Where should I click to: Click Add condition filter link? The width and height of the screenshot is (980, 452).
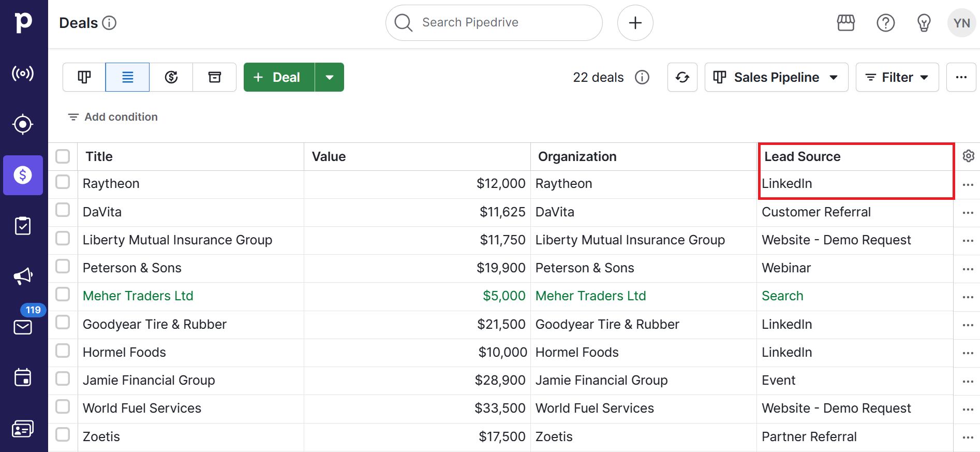click(113, 117)
